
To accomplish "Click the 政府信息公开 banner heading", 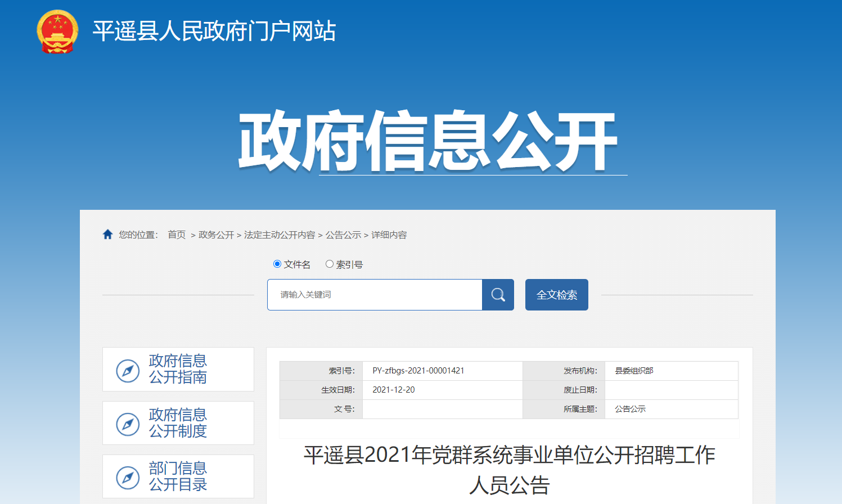I will [428, 141].
